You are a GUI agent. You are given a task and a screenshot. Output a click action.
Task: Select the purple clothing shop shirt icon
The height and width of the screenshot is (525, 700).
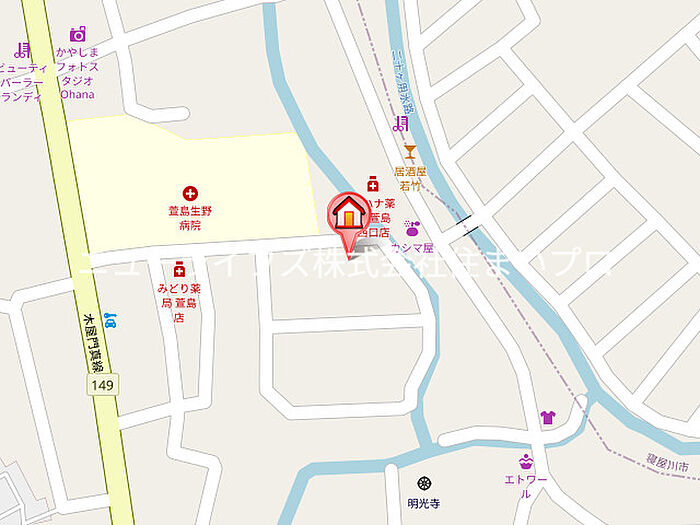548,417
